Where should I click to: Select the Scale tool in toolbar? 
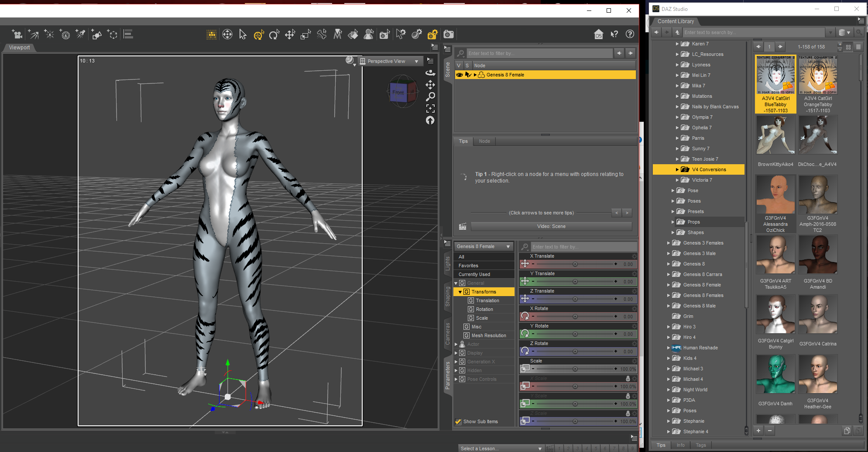305,35
